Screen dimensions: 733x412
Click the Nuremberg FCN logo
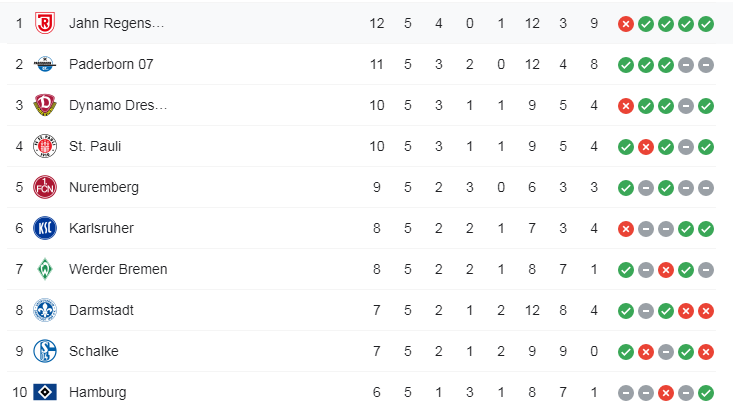coord(45,187)
